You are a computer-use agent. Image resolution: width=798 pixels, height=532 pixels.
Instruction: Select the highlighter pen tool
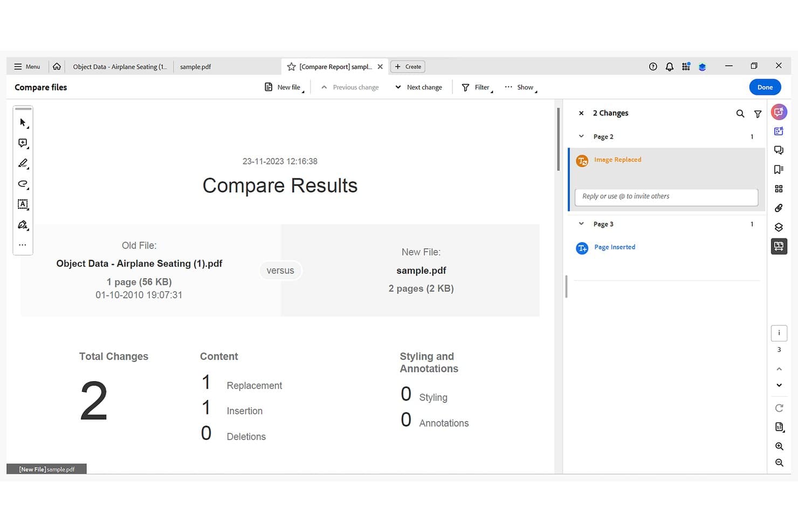(x=23, y=163)
